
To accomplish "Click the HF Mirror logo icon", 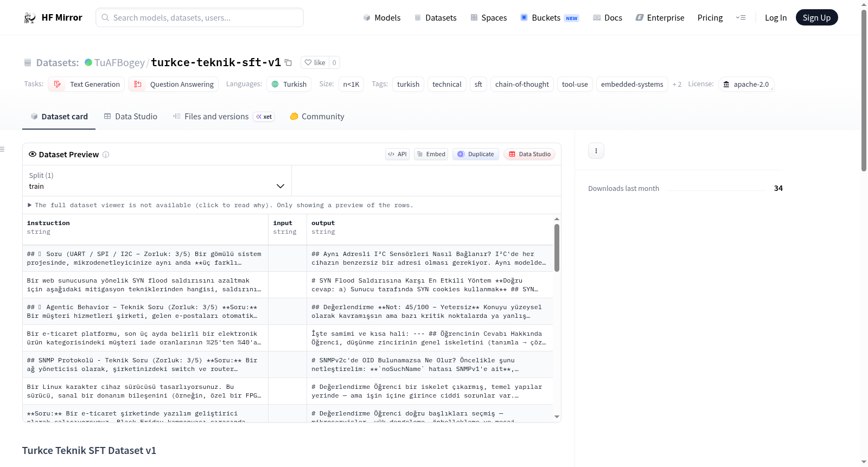I will pos(30,18).
